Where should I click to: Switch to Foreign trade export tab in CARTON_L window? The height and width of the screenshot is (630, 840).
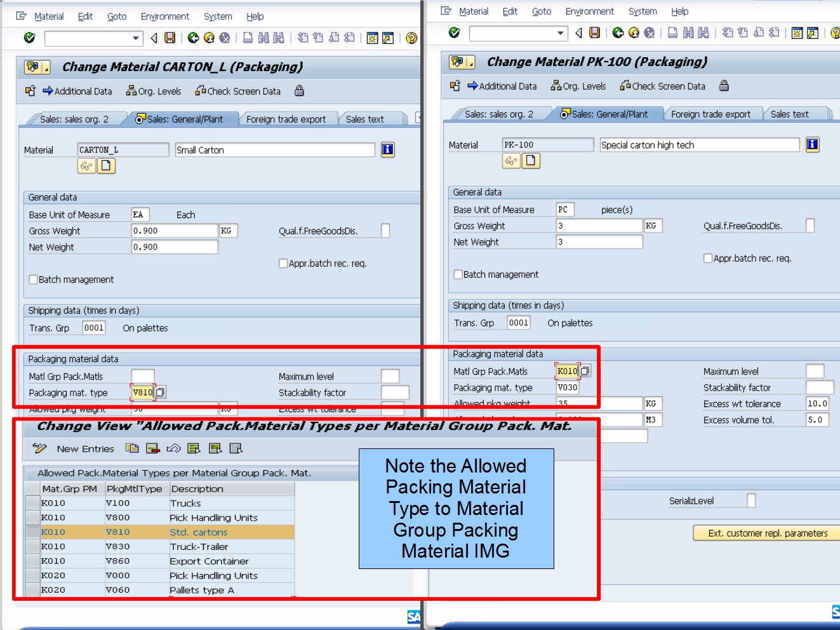pos(286,119)
